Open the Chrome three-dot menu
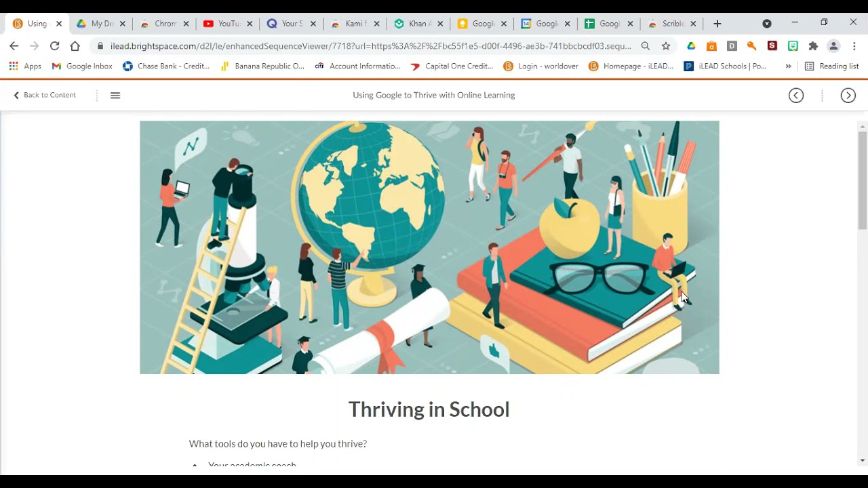The width and height of the screenshot is (868, 488). click(854, 46)
